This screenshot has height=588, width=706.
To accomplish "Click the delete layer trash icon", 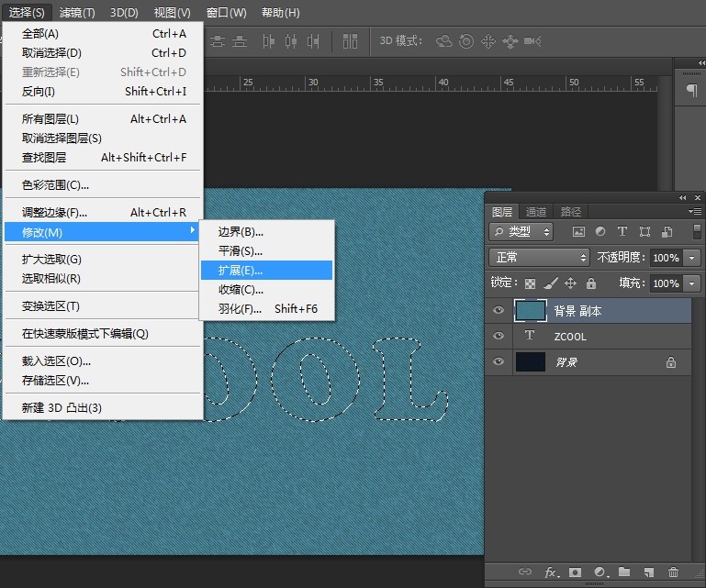I will (x=673, y=572).
